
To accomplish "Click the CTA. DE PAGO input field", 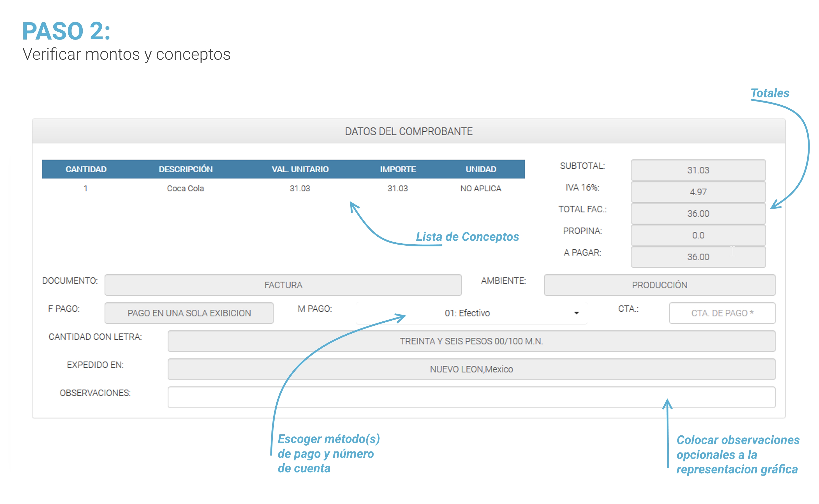I will point(722,313).
